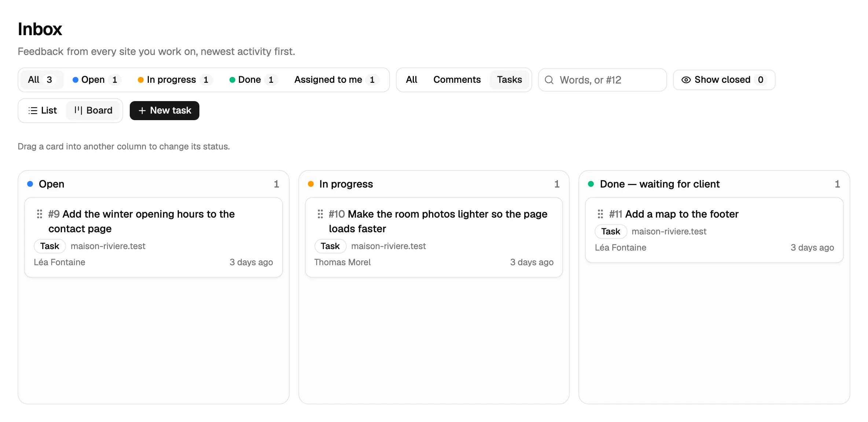The height and width of the screenshot is (422, 868).
Task: Toggle Show closed items
Action: coord(724,80)
